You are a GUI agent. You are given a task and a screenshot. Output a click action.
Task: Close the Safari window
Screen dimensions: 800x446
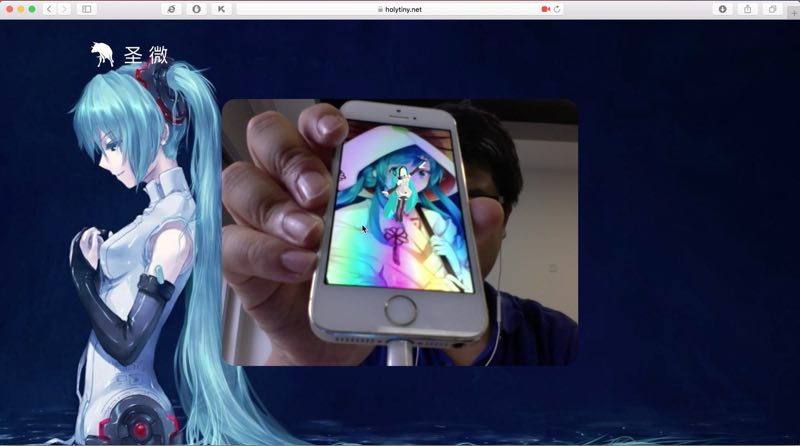(x=9, y=9)
